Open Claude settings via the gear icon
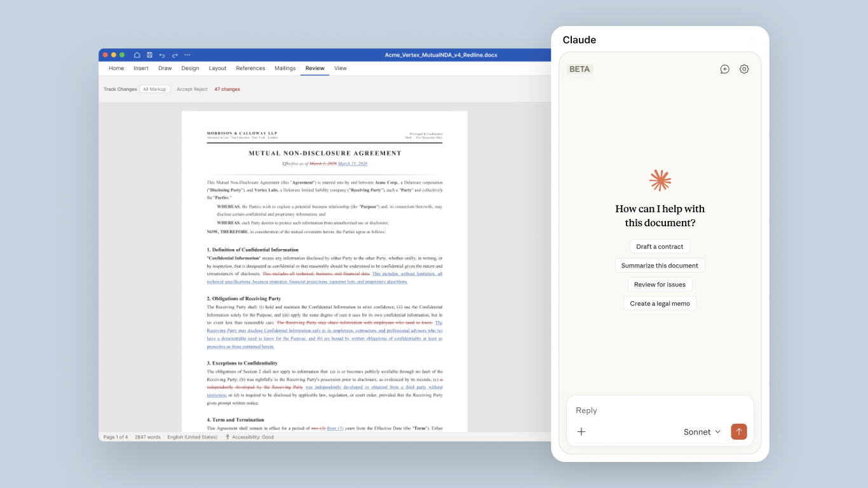Image resolution: width=868 pixels, height=488 pixels. (x=744, y=69)
